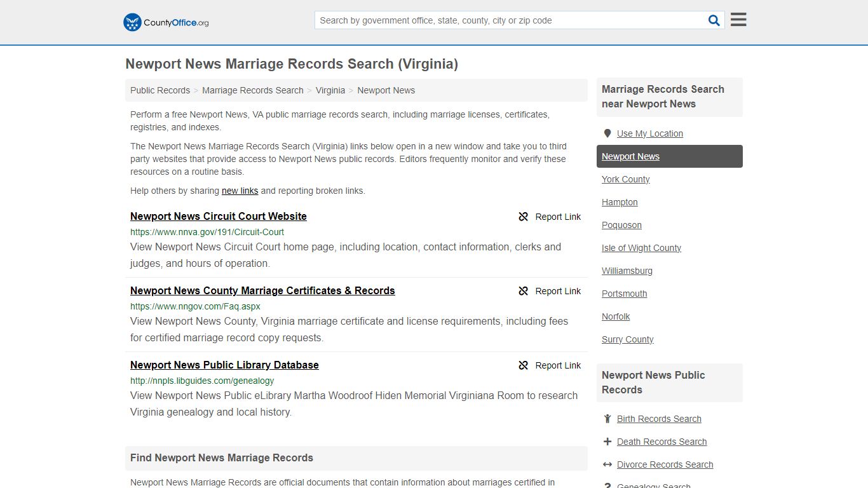Open Virginia breadcrumb link
Image resolution: width=868 pixels, height=488 pixels.
tap(330, 90)
